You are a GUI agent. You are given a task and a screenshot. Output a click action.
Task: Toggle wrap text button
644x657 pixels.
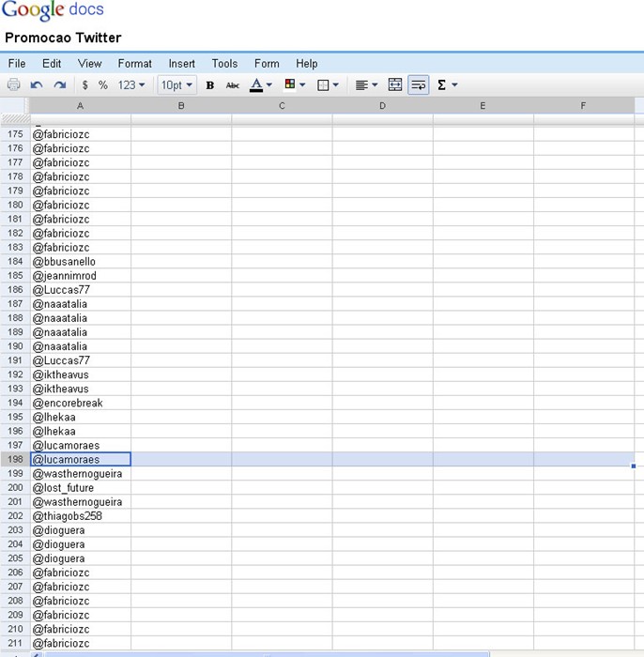(419, 84)
